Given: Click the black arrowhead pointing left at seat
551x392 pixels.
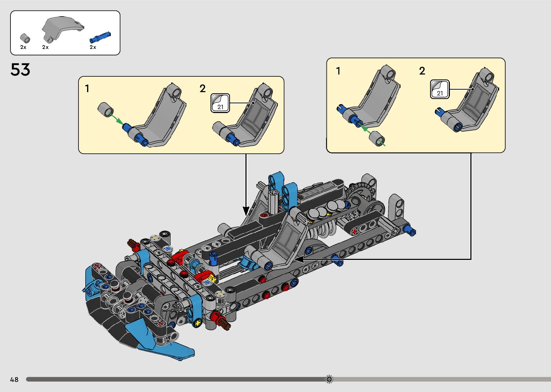Looking at the screenshot, I should tap(298, 259).
